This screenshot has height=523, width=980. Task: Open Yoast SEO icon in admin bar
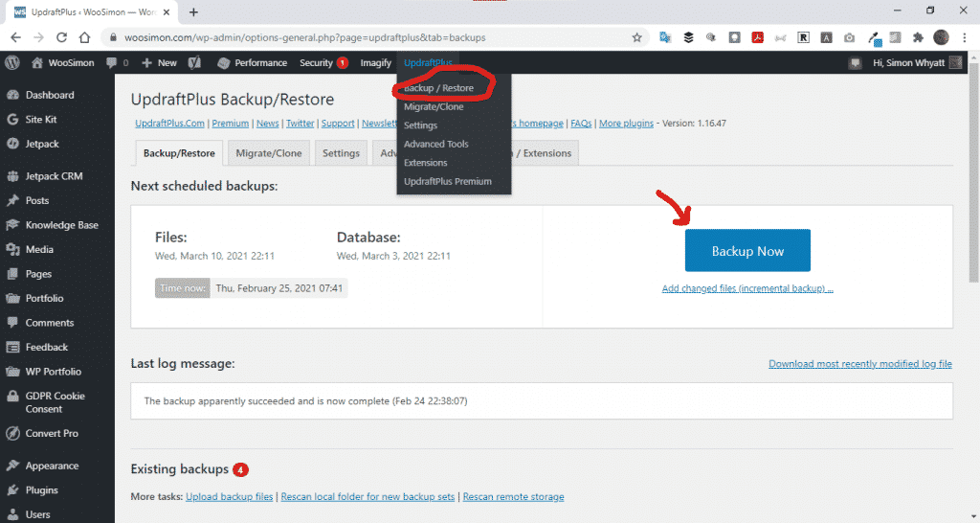point(194,62)
